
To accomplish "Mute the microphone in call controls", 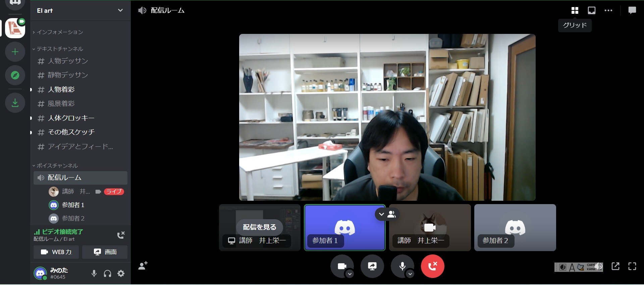I will pyautogui.click(x=402, y=266).
